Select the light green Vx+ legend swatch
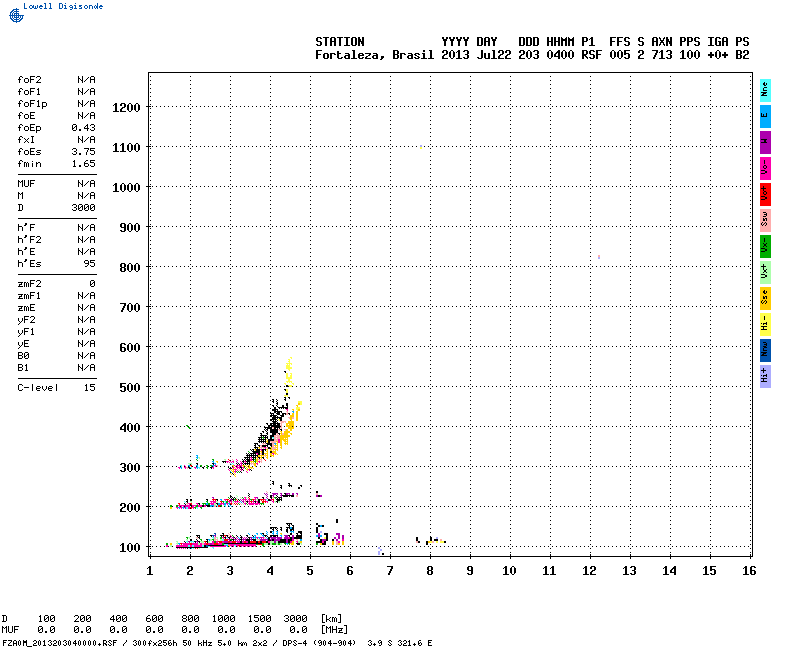The height and width of the screenshot is (650, 800). (765, 272)
